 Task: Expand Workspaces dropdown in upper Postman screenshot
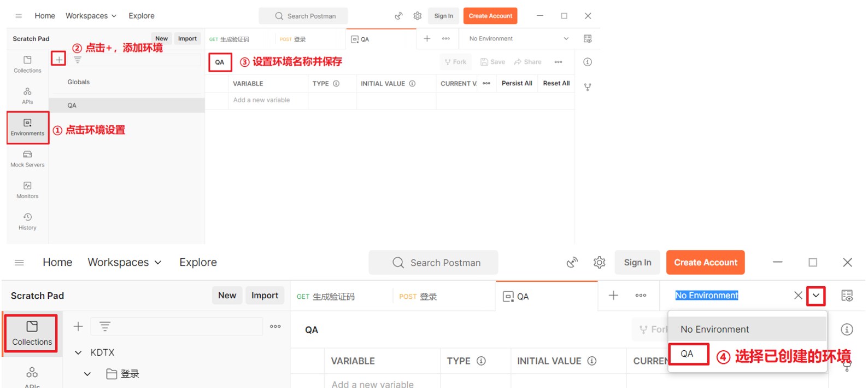91,16
